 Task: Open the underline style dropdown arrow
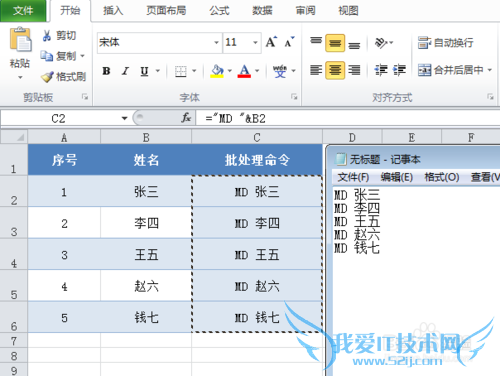(158, 71)
